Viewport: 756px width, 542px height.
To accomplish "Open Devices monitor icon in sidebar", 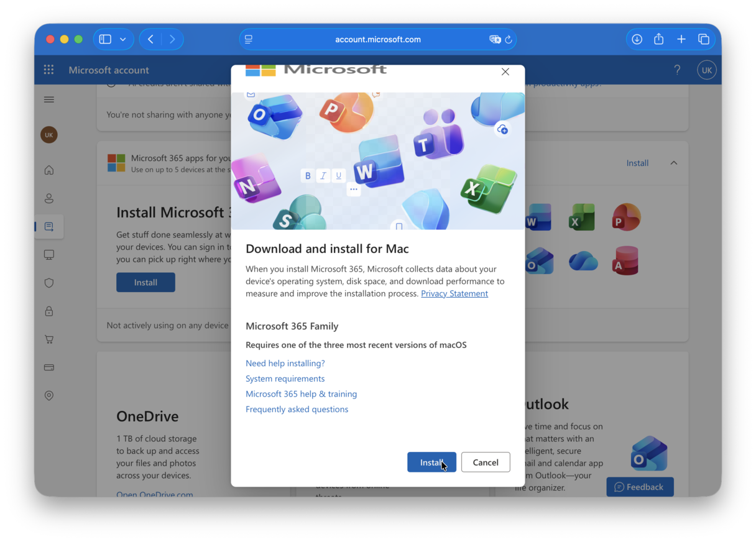I will click(49, 255).
